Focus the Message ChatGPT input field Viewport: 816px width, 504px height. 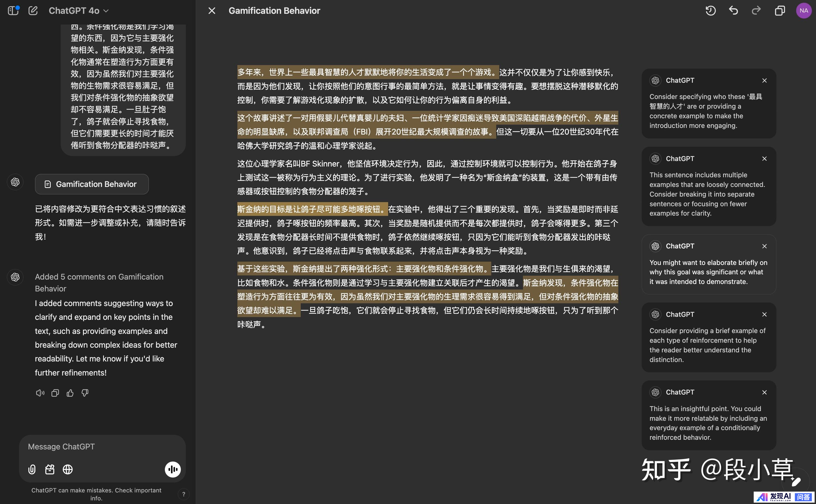click(102, 447)
